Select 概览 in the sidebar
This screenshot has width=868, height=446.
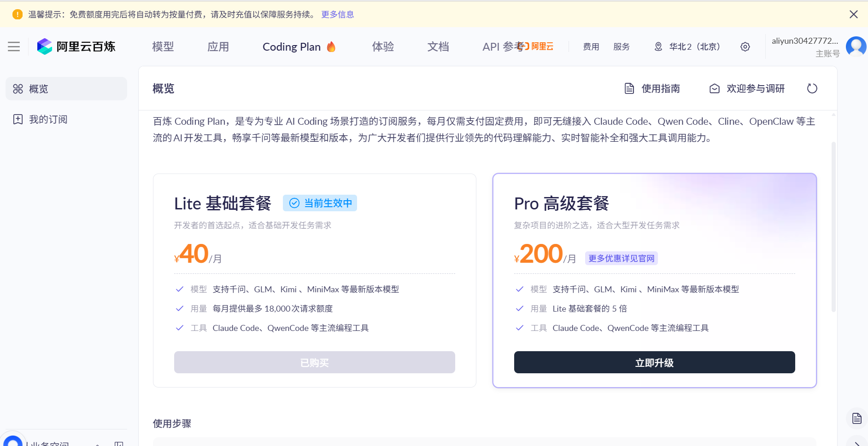coord(66,89)
